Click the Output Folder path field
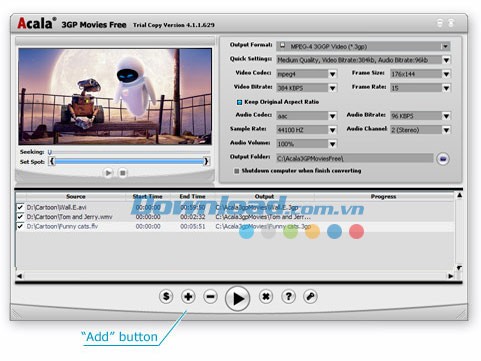Screen dimensions: 481x361 pyautogui.click(x=355, y=158)
